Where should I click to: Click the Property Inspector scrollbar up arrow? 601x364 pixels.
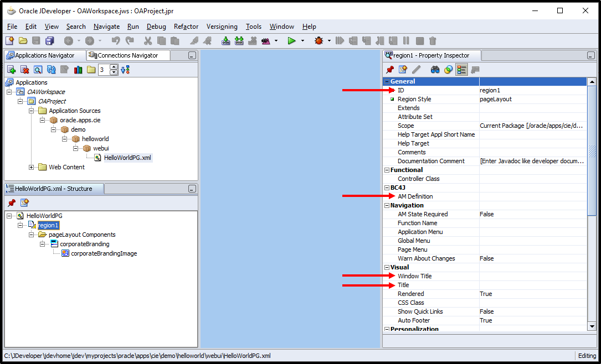pos(592,81)
